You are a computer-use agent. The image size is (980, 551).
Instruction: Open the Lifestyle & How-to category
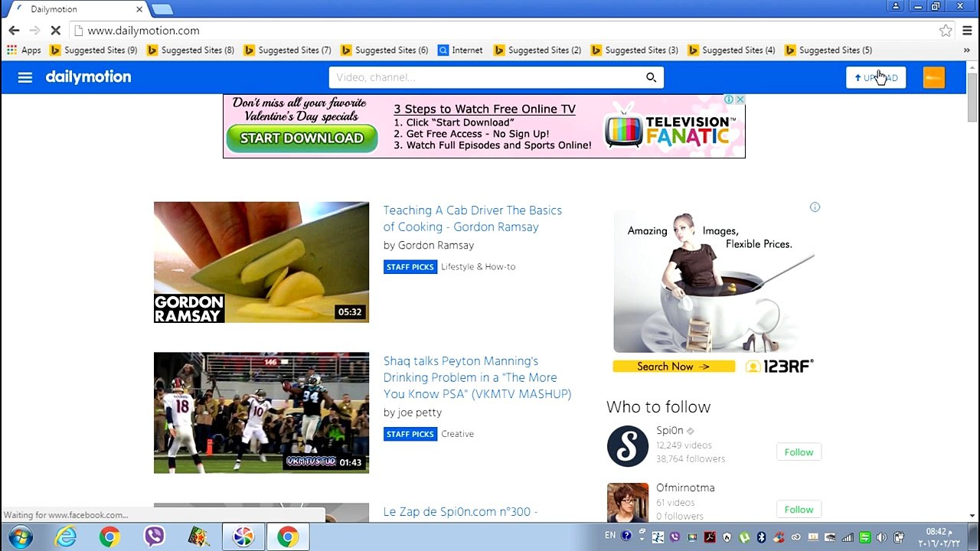click(478, 267)
